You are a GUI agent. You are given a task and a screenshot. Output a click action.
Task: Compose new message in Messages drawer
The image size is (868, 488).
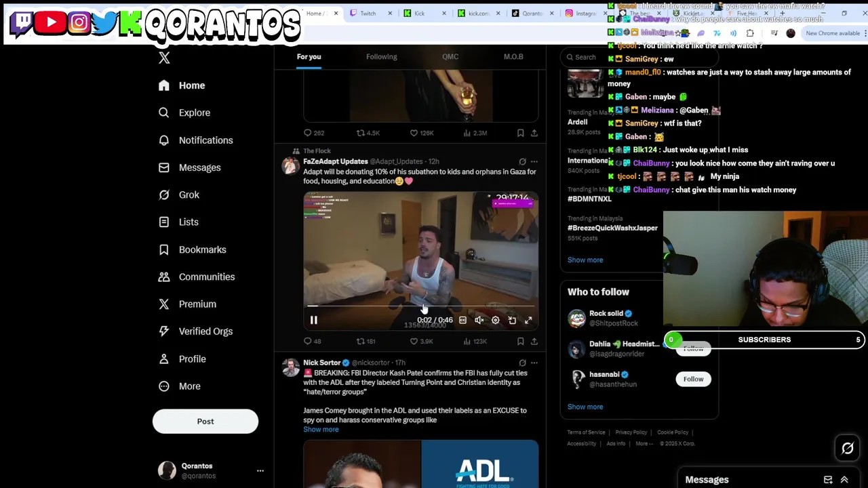pos(828,480)
